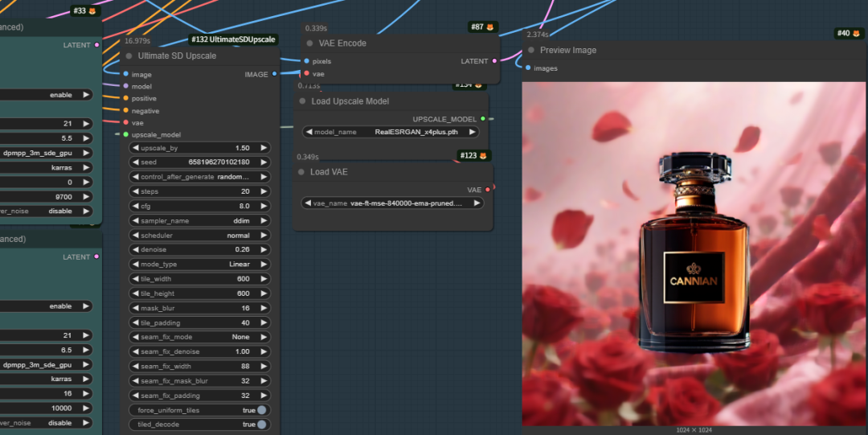The height and width of the screenshot is (435, 868).
Task: Collapse the Load Upscale Model node dot
Action: [x=302, y=101]
